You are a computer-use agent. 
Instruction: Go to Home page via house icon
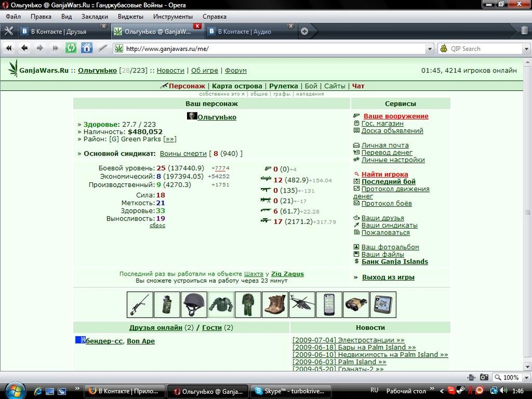[86, 48]
